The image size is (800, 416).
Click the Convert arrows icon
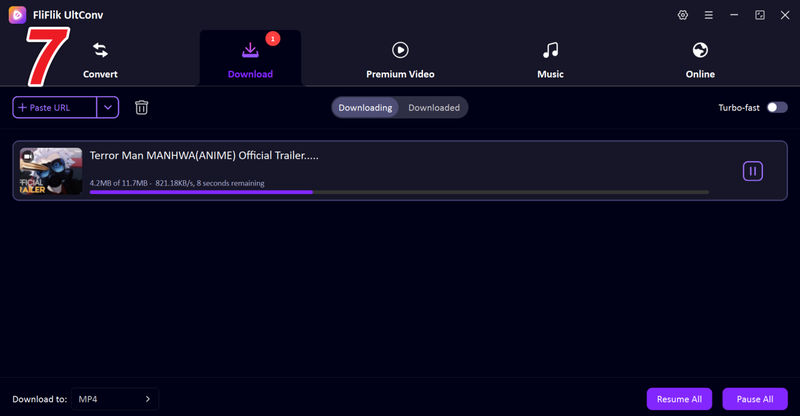click(x=101, y=50)
